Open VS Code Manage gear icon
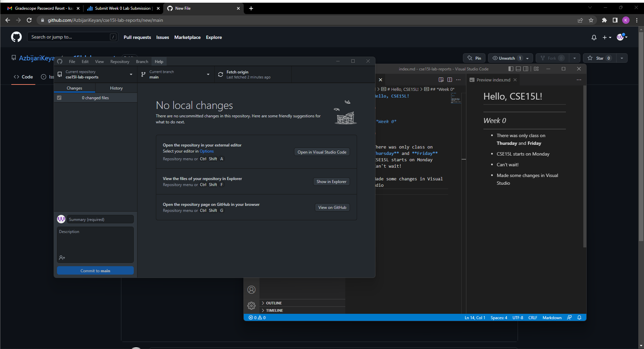The height and width of the screenshot is (349, 644). pyautogui.click(x=251, y=305)
